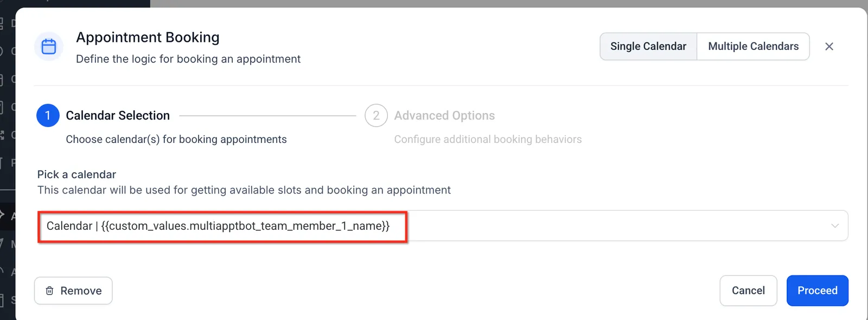
Task: Click the Configure additional booking behaviors text
Action: tap(488, 140)
